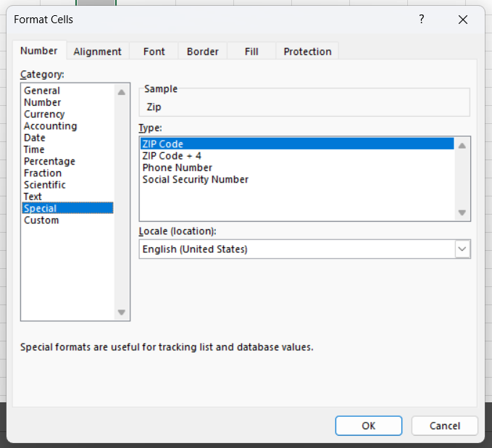The width and height of the screenshot is (492, 448).
Task: Click Type list scroll up arrow
Action: pyautogui.click(x=462, y=145)
